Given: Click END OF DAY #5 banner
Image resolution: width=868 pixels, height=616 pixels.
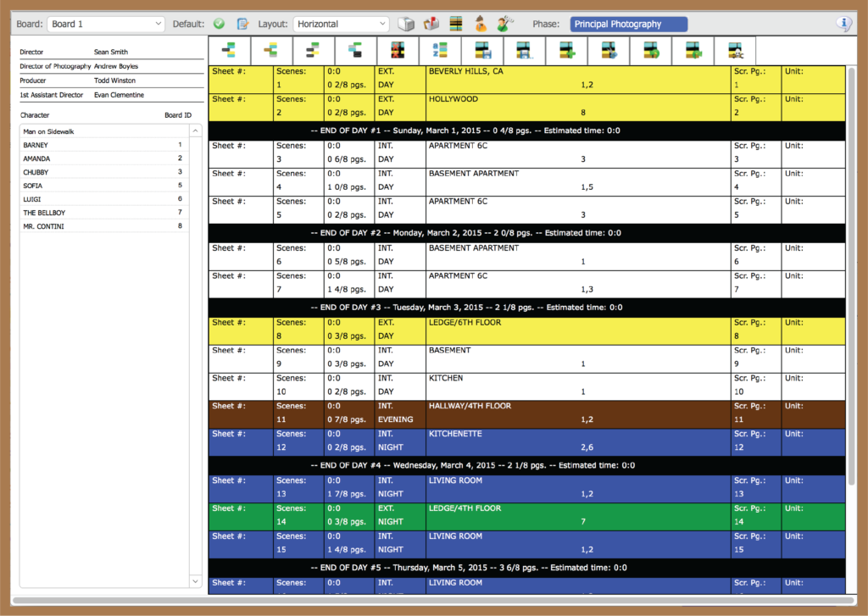Looking at the screenshot, I should [x=527, y=568].
